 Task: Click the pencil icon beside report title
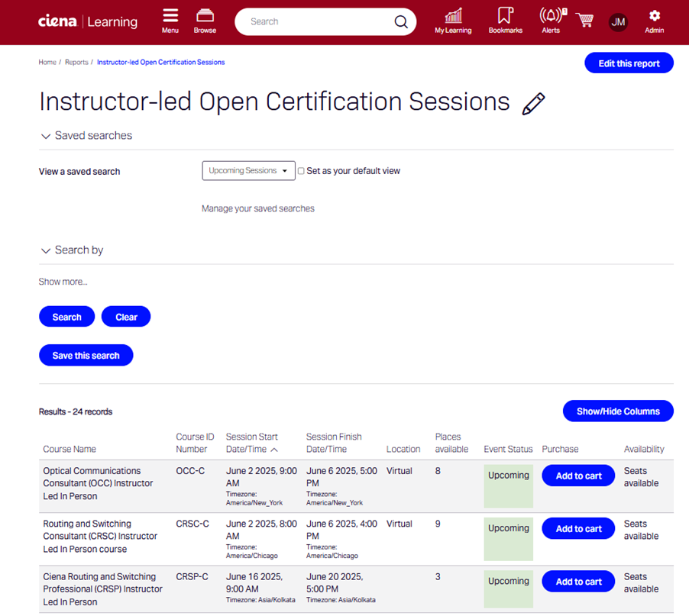(x=533, y=104)
